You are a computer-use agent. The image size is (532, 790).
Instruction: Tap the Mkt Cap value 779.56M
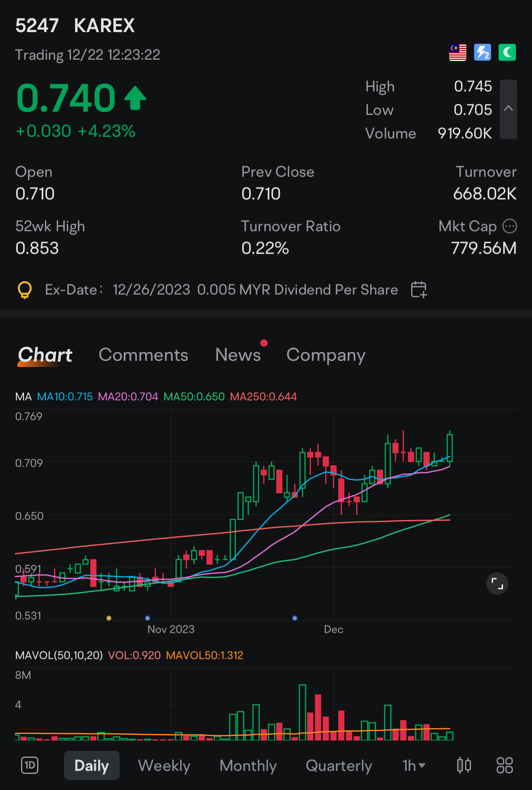click(484, 248)
